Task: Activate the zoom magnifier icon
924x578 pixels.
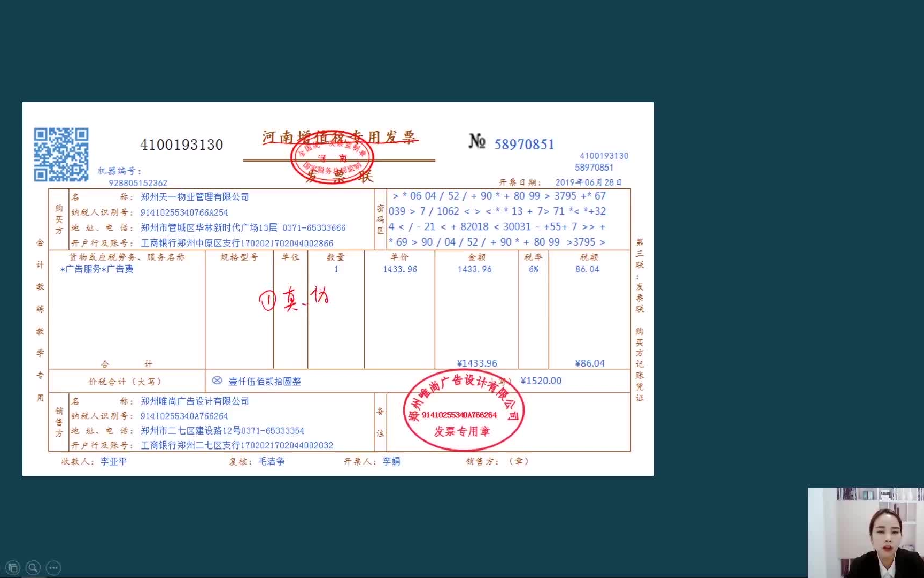Action: pos(33,567)
